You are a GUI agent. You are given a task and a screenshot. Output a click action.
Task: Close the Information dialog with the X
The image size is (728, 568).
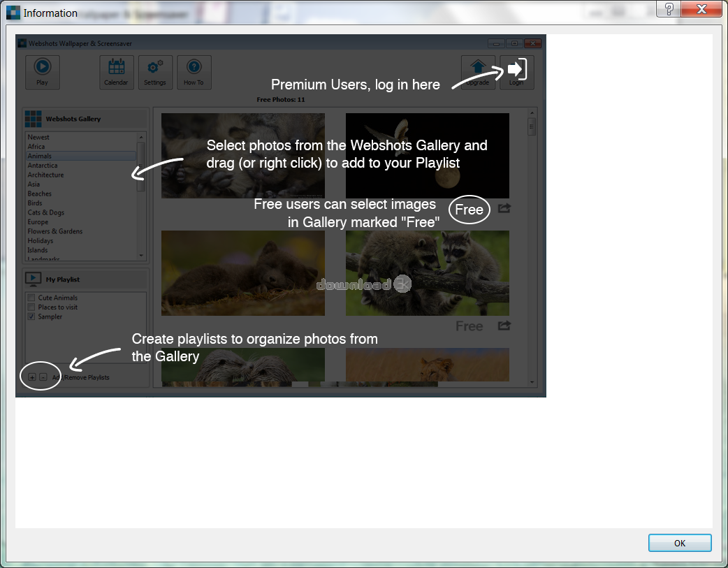pyautogui.click(x=701, y=9)
